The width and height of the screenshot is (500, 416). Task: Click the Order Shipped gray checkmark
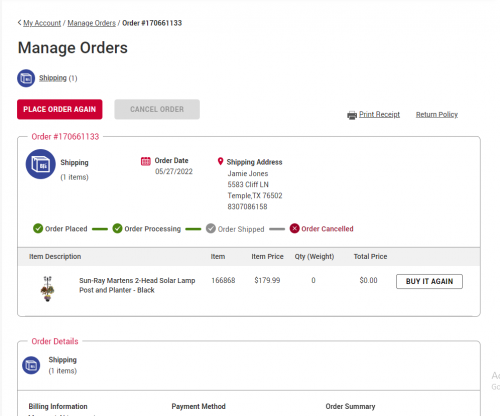pyautogui.click(x=211, y=229)
